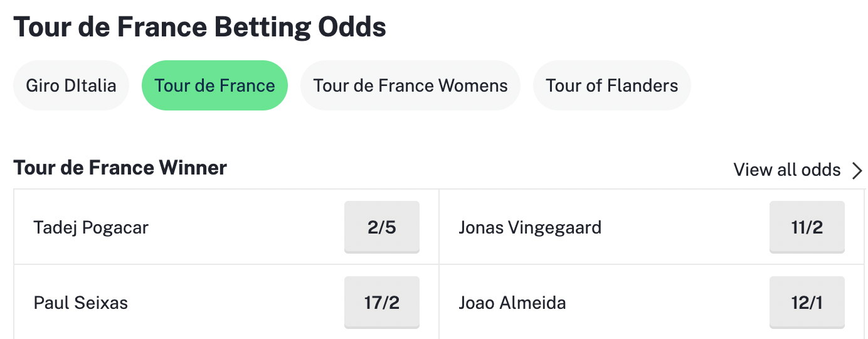Click the Tadej Pogacar rider name
The width and height of the screenshot is (868, 339).
[x=91, y=227]
